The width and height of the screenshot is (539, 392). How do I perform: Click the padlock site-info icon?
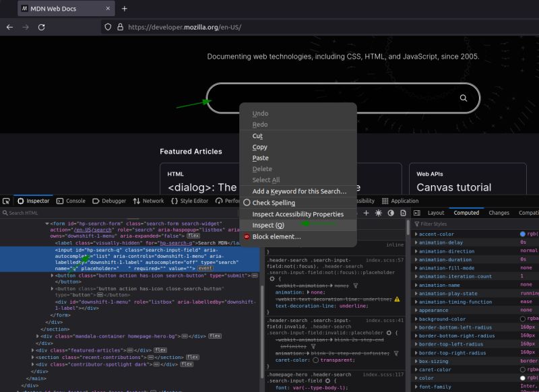120,27
